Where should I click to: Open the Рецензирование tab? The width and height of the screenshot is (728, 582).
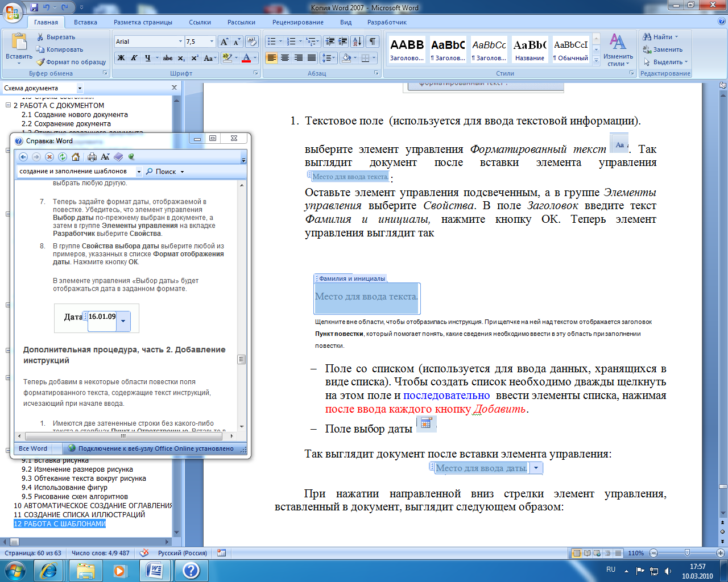298,22
